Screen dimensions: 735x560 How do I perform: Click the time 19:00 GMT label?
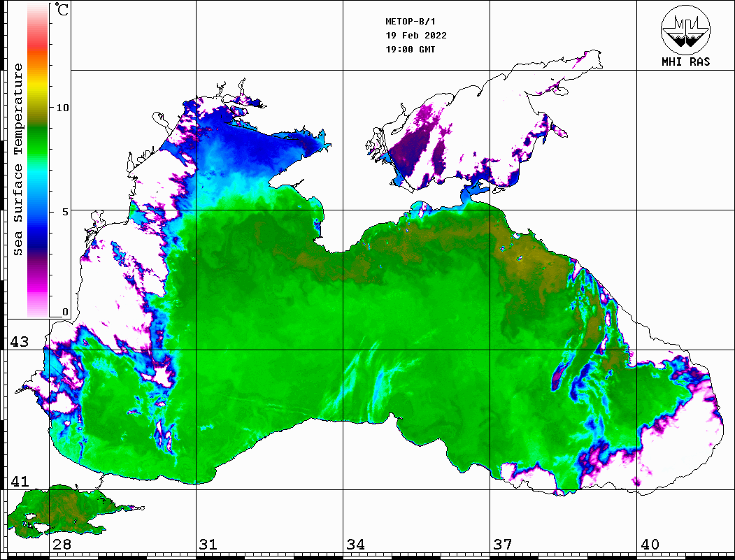410,50
